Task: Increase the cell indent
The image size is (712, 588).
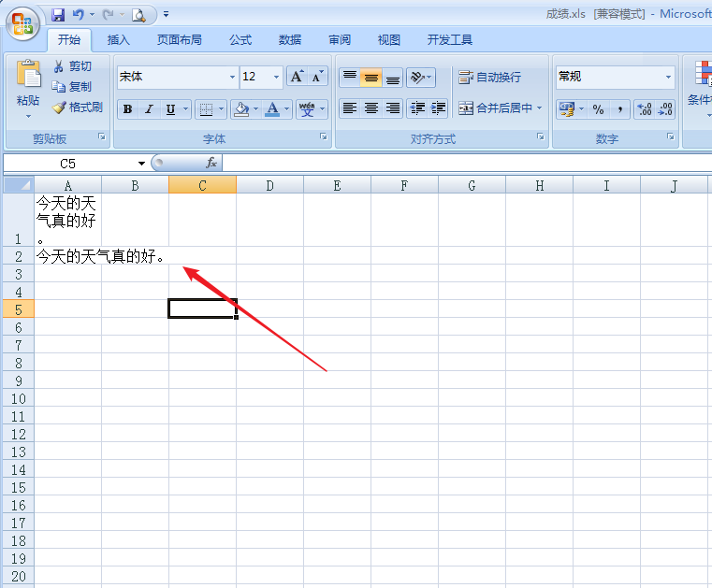Action: pyautogui.click(x=438, y=108)
